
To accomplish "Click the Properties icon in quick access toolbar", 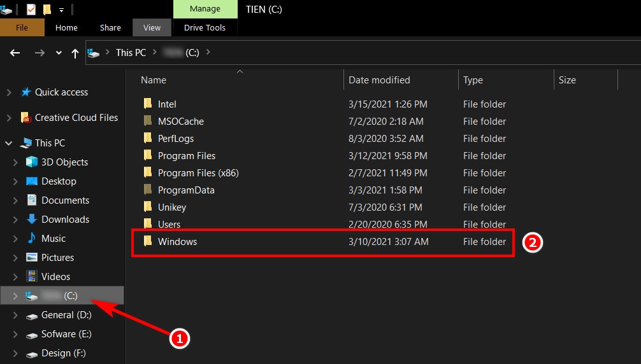I will pos(31,9).
